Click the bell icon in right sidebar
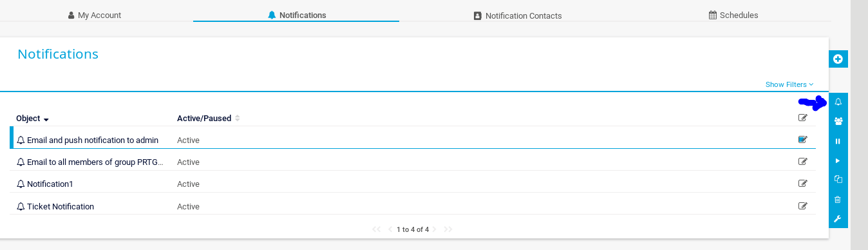The width and height of the screenshot is (868, 250). click(838, 102)
